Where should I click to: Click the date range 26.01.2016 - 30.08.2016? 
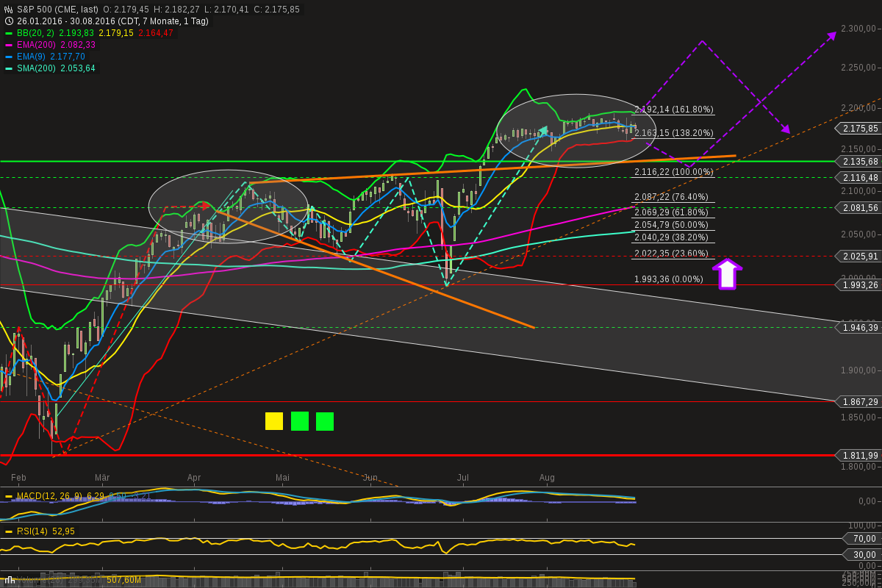pos(66,21)
